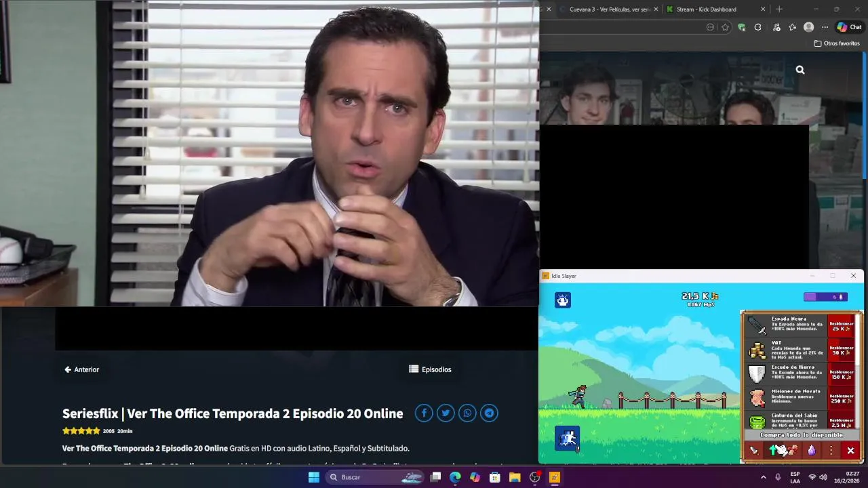Close the Idle Slayer shop panel

[x=850, y=451]
